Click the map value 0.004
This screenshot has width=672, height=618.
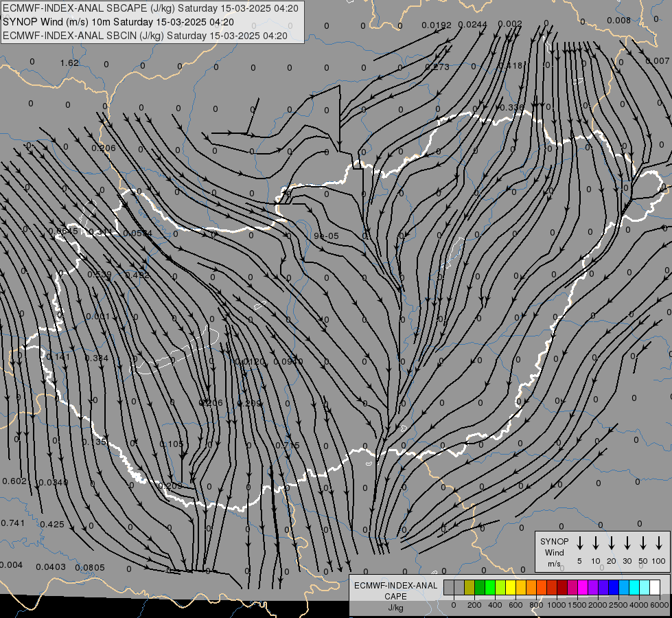tap(11, 565)
